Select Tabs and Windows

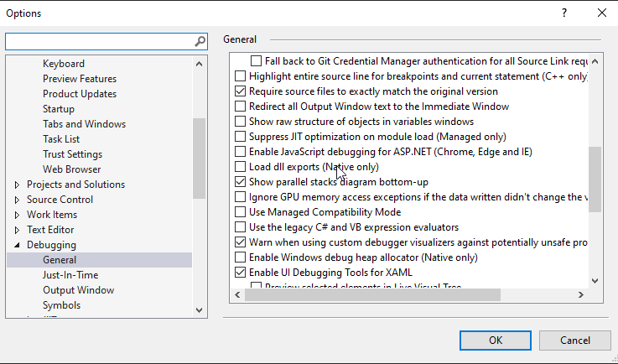(x=85, y=124)
